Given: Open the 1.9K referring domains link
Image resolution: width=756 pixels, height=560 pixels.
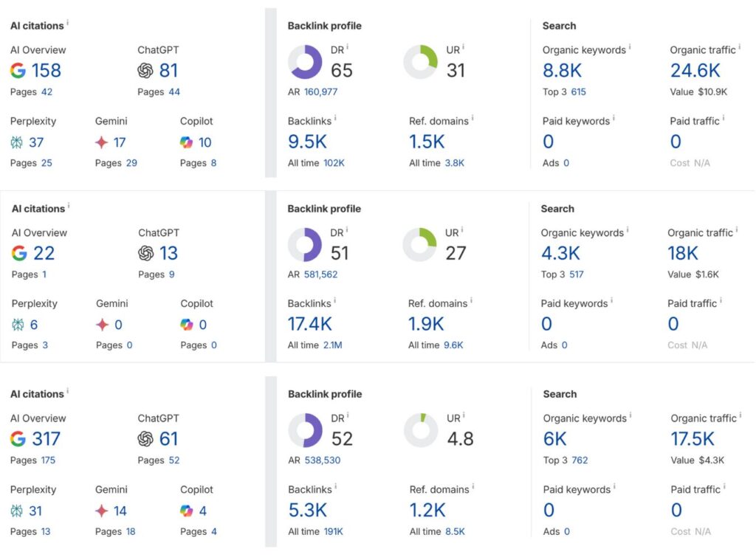Looking at the screenshot, I should tap(426, 325).
